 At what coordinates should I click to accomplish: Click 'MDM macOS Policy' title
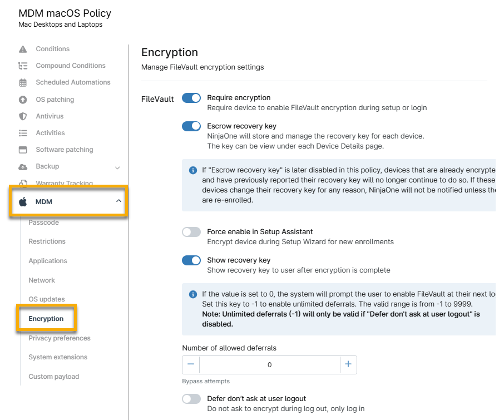(65, 13)
